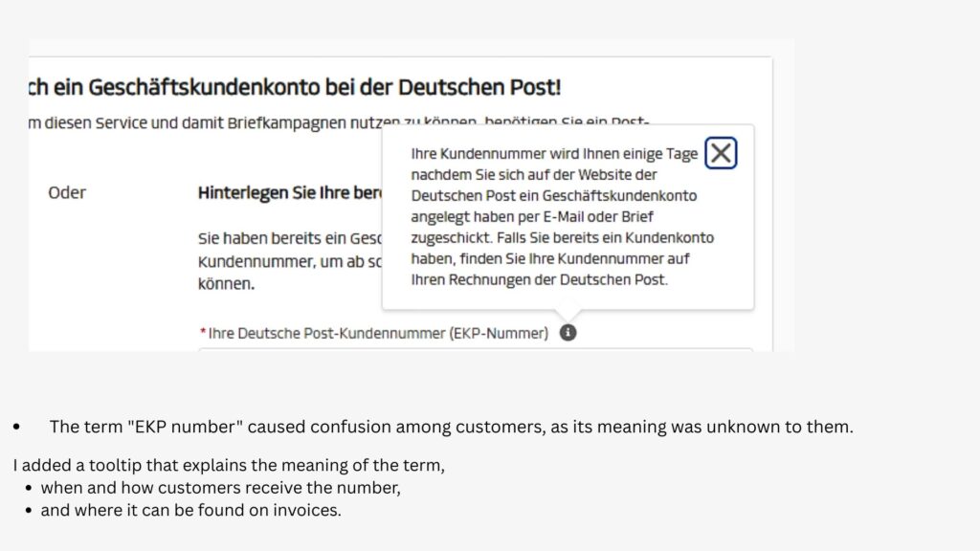Close the Kundennummer tooltip with the X

pos(721,153)
